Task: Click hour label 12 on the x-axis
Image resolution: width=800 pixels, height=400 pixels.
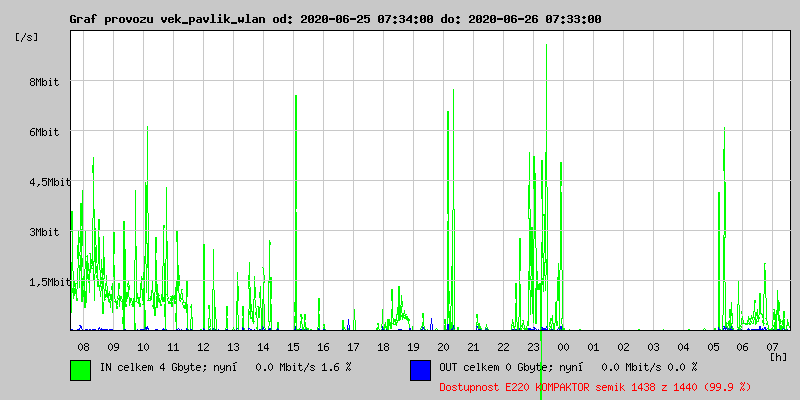Action: tap(203, 347)
